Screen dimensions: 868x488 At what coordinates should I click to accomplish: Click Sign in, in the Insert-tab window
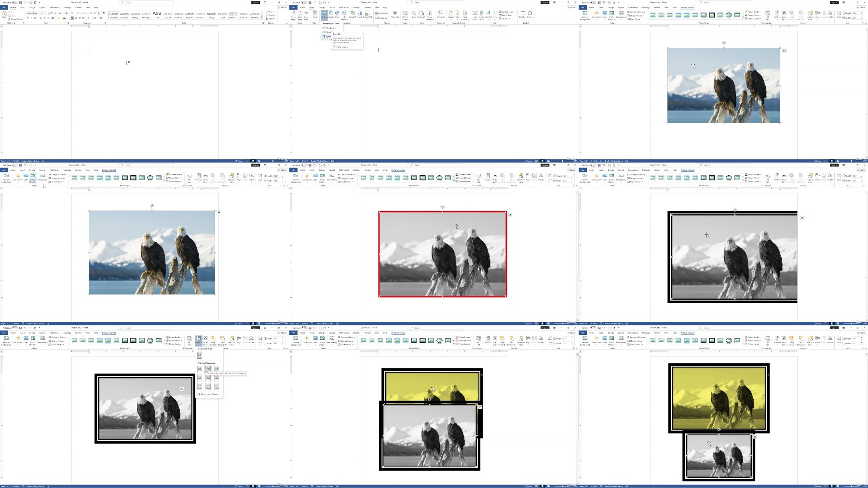pos(545,2)
